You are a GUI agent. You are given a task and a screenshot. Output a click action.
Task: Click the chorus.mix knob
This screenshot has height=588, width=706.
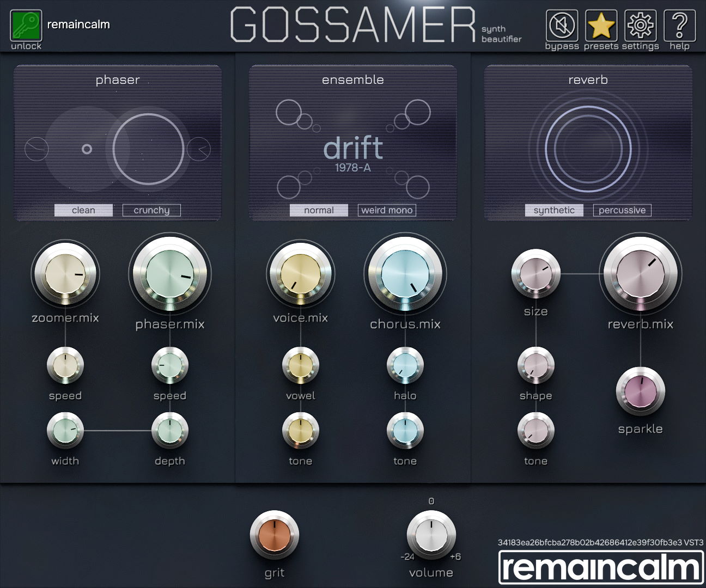(x=405, y=274)
